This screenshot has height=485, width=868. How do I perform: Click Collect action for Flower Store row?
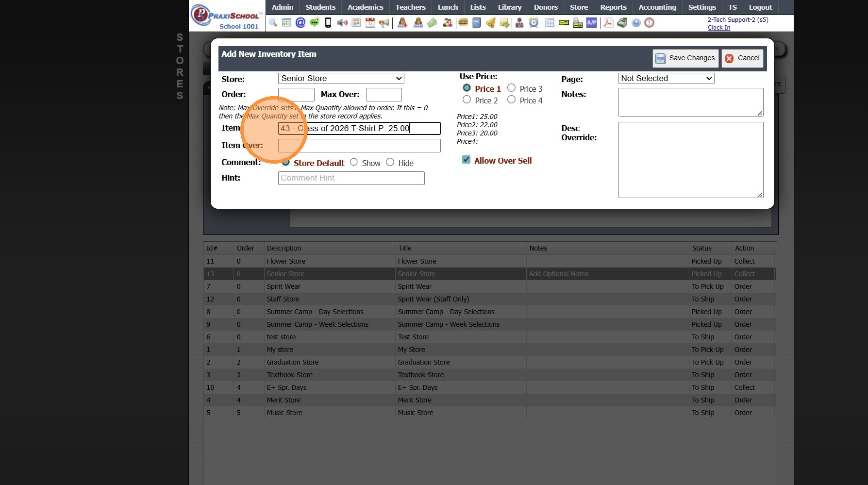[745, 261]
